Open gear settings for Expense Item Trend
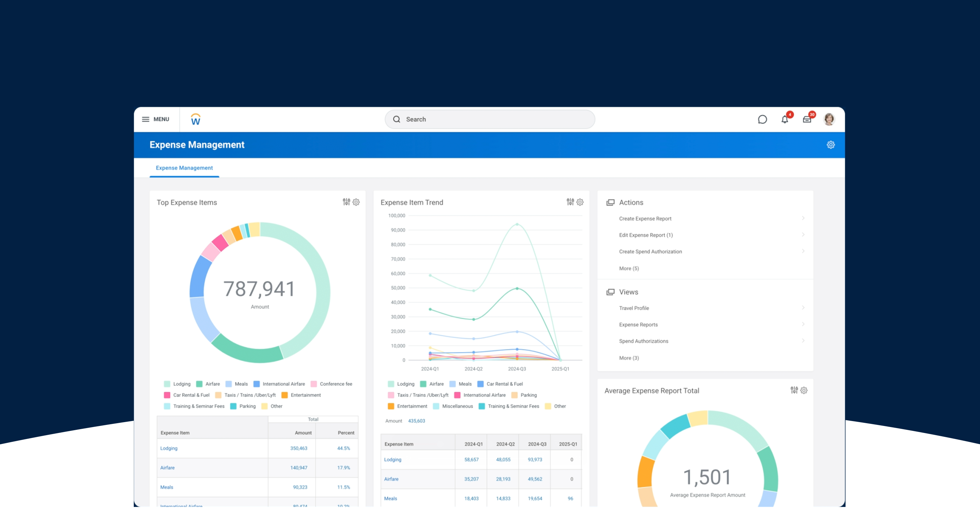This screenshot has width=980, height=508. [x=580, y=202]
